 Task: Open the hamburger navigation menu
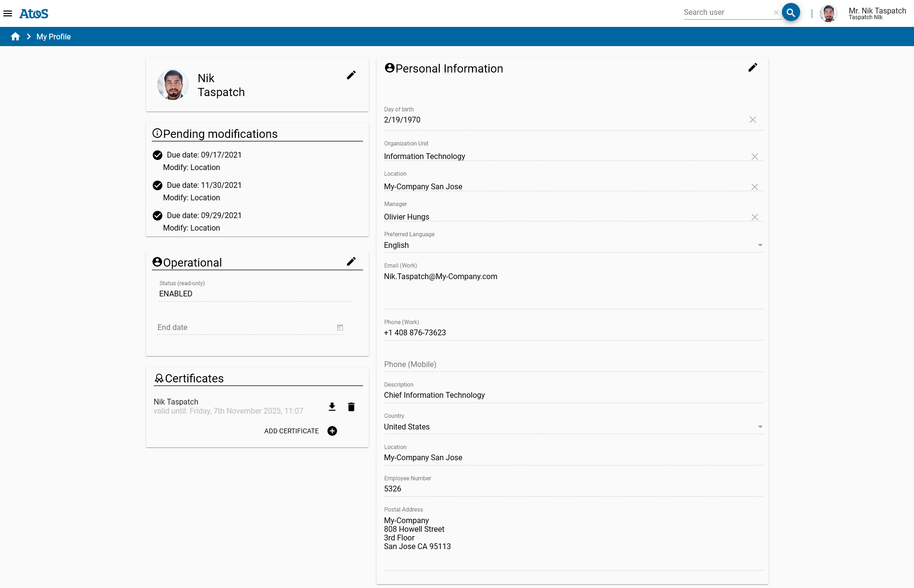(x=8, y=13)
